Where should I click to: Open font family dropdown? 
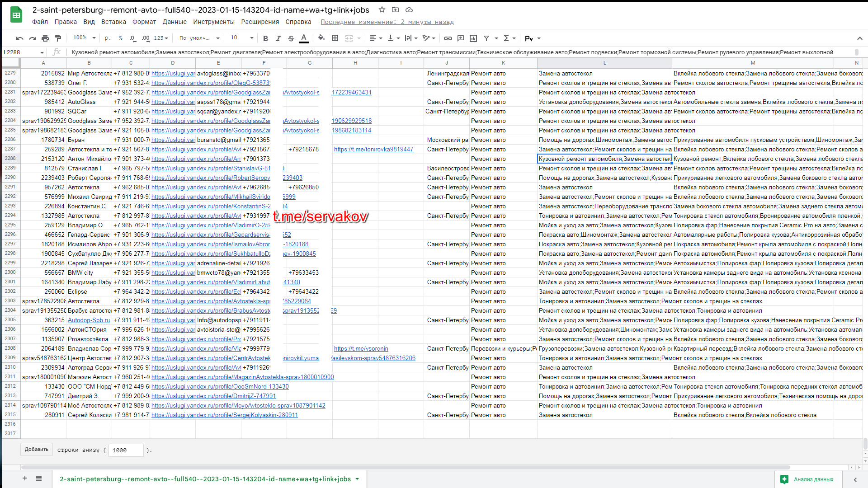click(199, 38)
